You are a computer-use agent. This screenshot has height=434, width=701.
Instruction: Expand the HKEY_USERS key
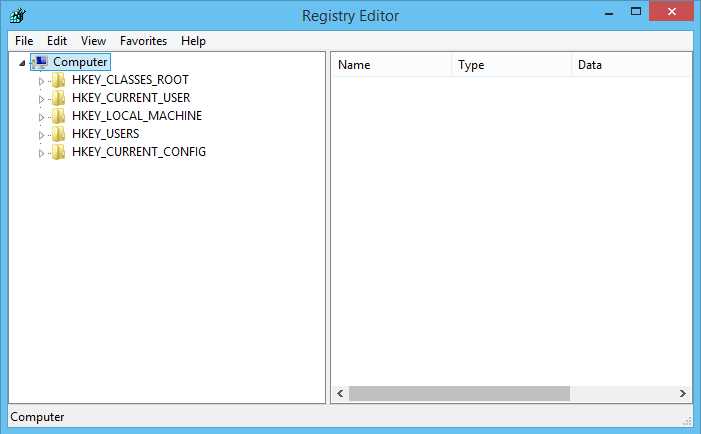coord(41,135)
